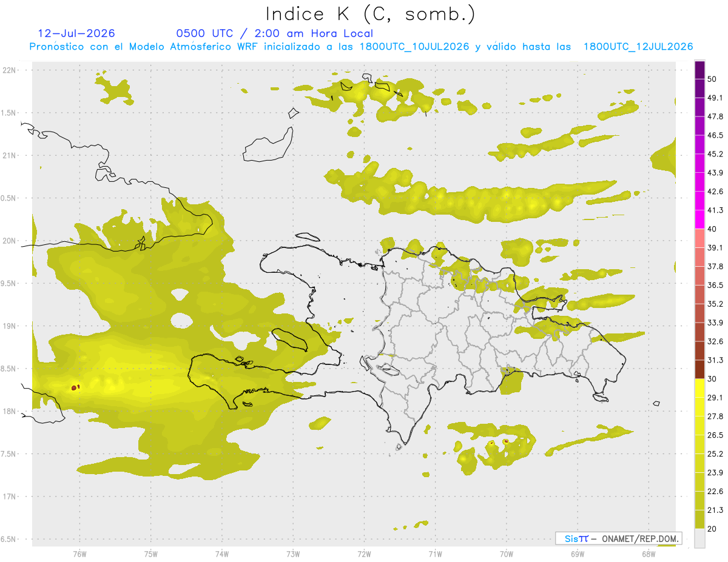728x562 pixels.
Task: Click the '0500 UTC / 2:00 am Hora Local' text
Action: click(275, 33)
